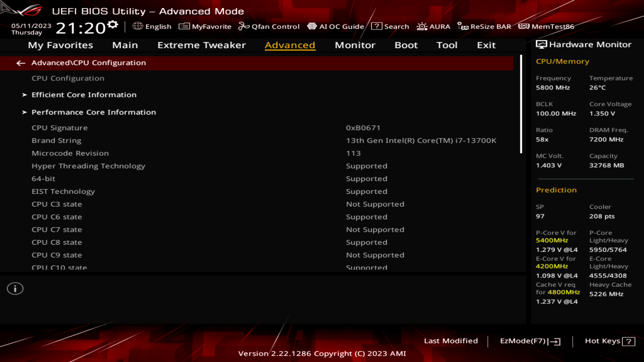The width and height of the screenshot is (644, 362).
Task: Open Qfan Control fan icon
Action: (x=244, y=26)
